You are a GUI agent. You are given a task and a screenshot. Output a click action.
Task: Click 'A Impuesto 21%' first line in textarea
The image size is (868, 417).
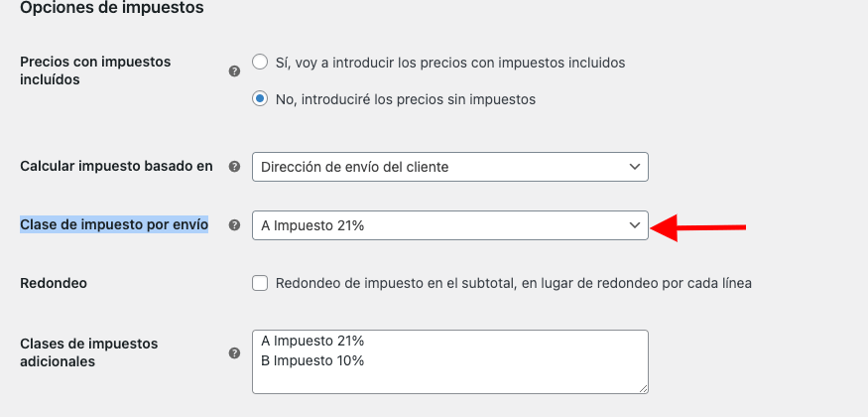[312, 341]
